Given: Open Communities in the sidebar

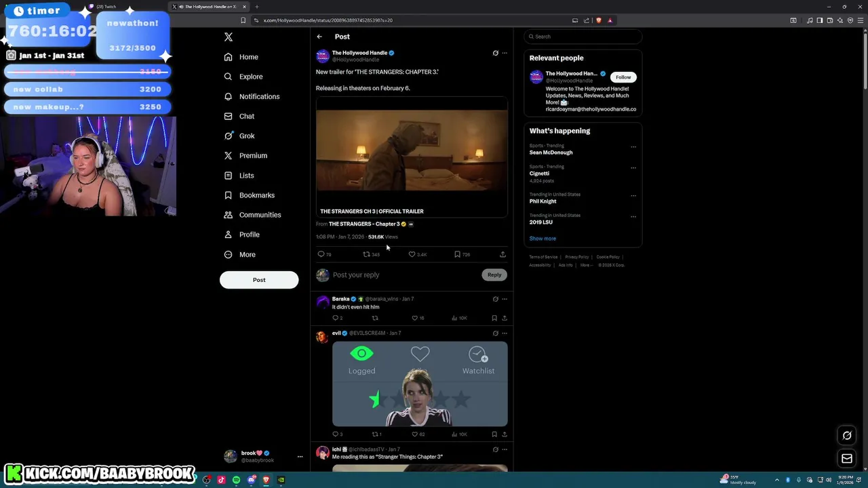Looking at the screenshot, I should click(252, 215).
